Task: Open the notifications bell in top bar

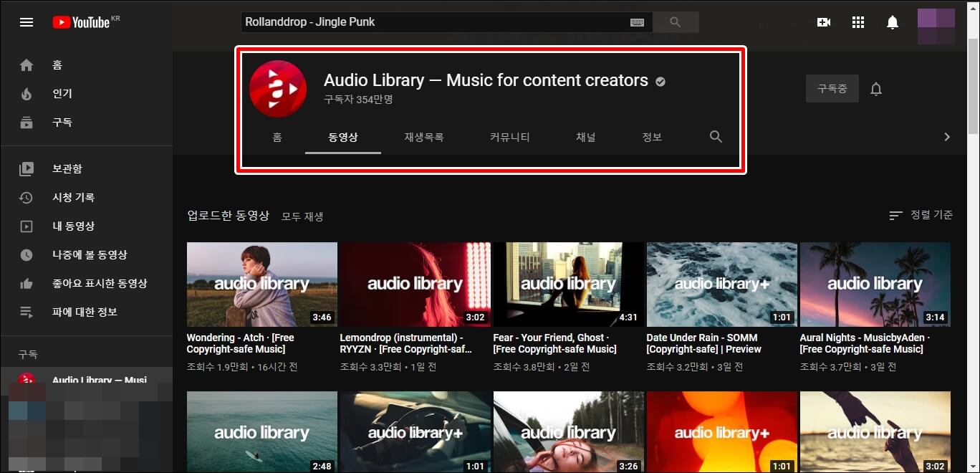Action: (893, 22)
